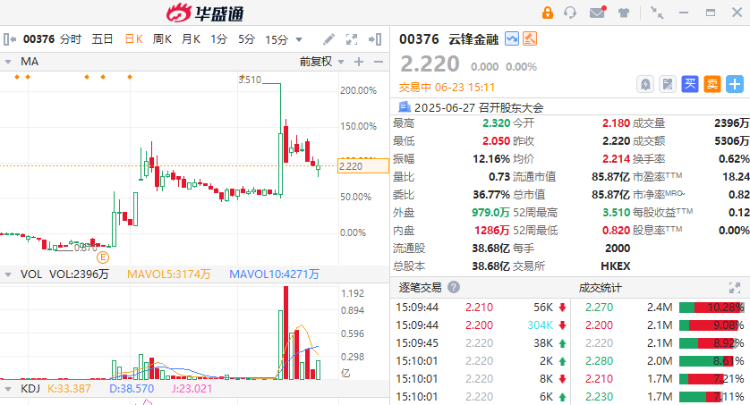
Task: Click the 38K trade row at 15:09:45
Action: [481, 343]
